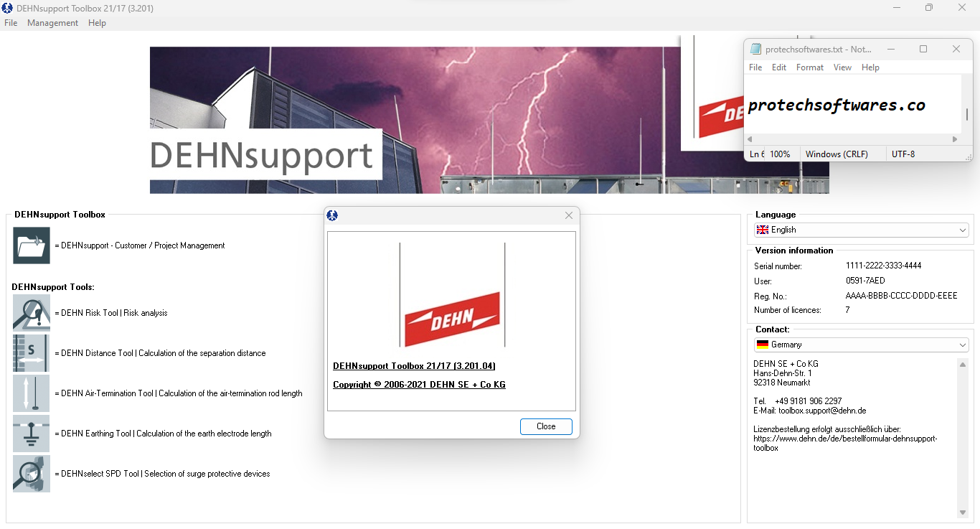The image size is (980, 529).
Task: Click 'DEHNsupport Toolbox 21/17 (3.201.04)' text
Action: (x=414, y=366)
